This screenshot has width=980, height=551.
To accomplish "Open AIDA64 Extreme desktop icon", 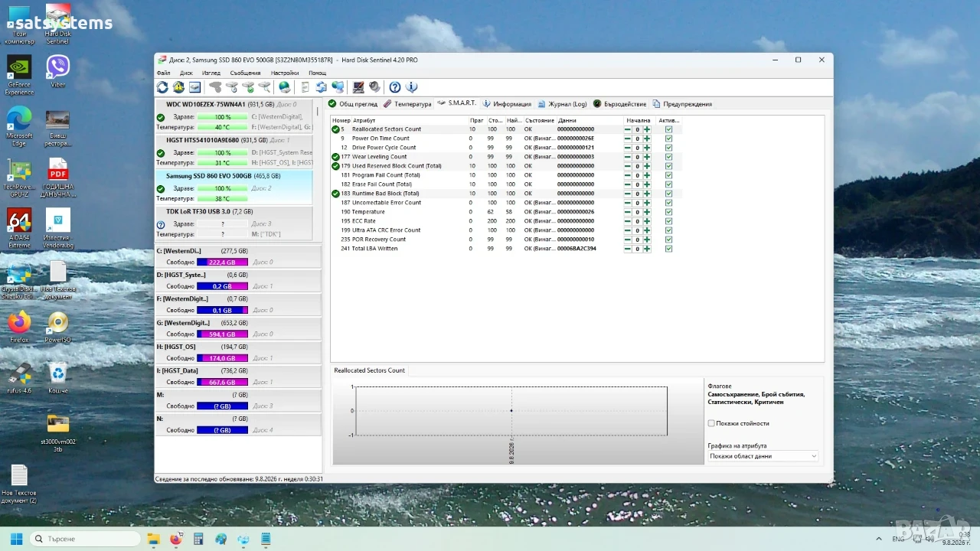I will click(x=19, y=228).
